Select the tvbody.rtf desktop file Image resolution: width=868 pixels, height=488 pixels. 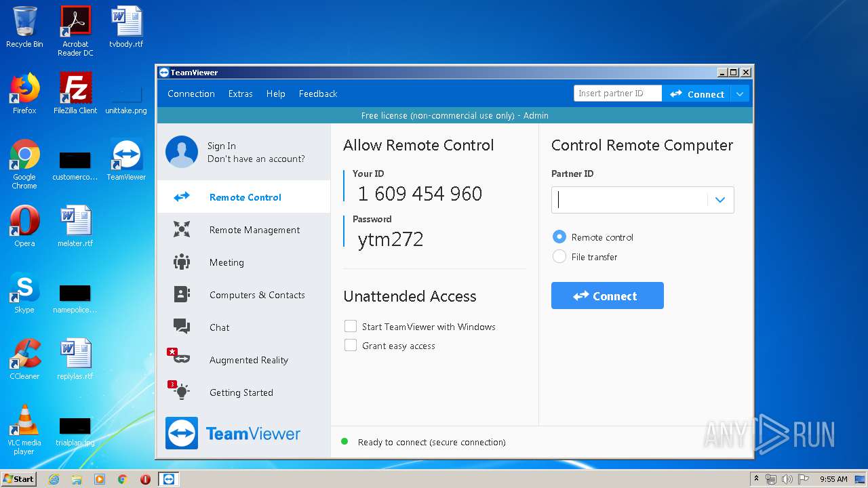pos(126,27)
